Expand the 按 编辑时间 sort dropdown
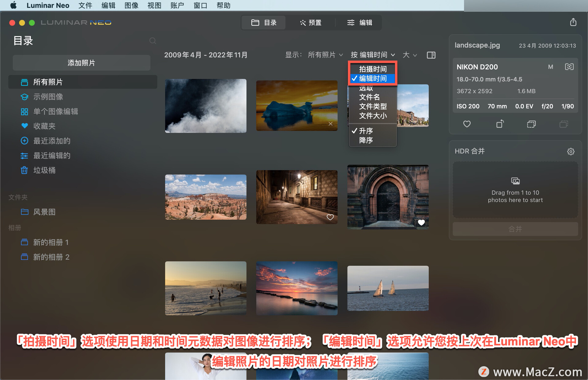 point(373,55)
